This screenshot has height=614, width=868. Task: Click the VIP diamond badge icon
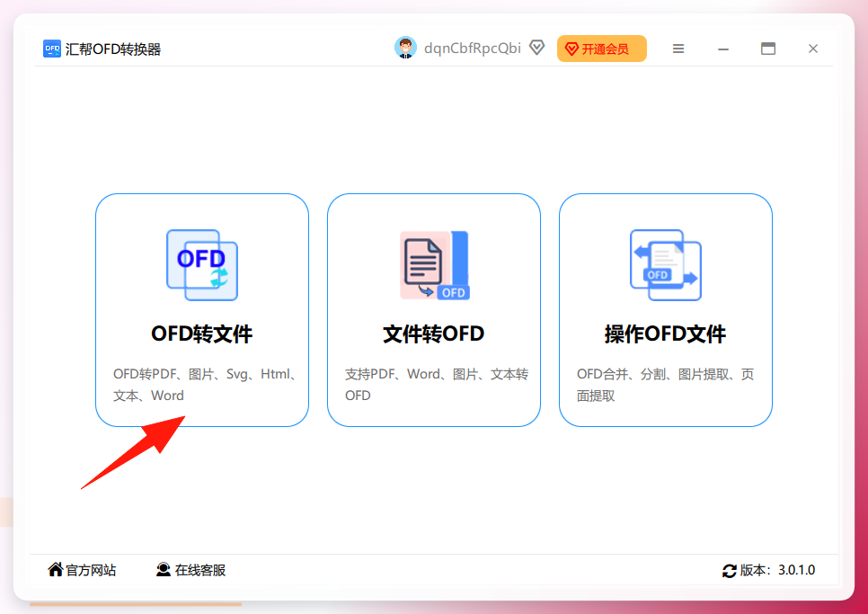(536, 49)
